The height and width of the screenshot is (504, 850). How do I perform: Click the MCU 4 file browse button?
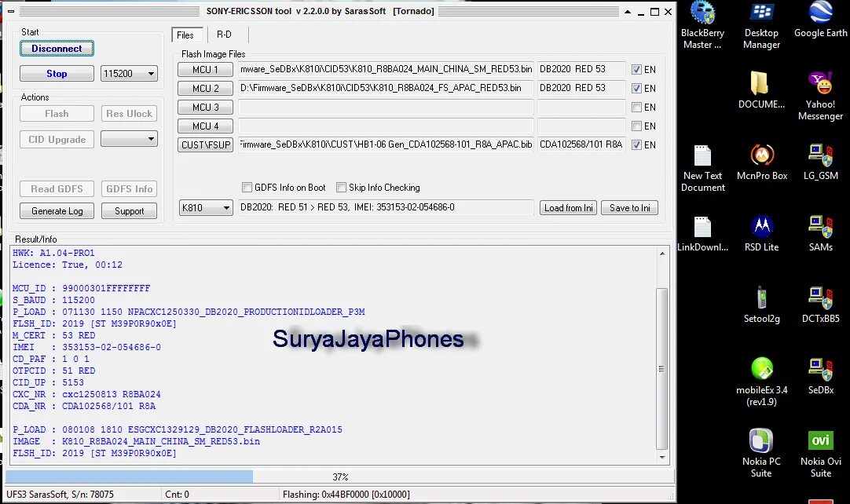(206, 126)
